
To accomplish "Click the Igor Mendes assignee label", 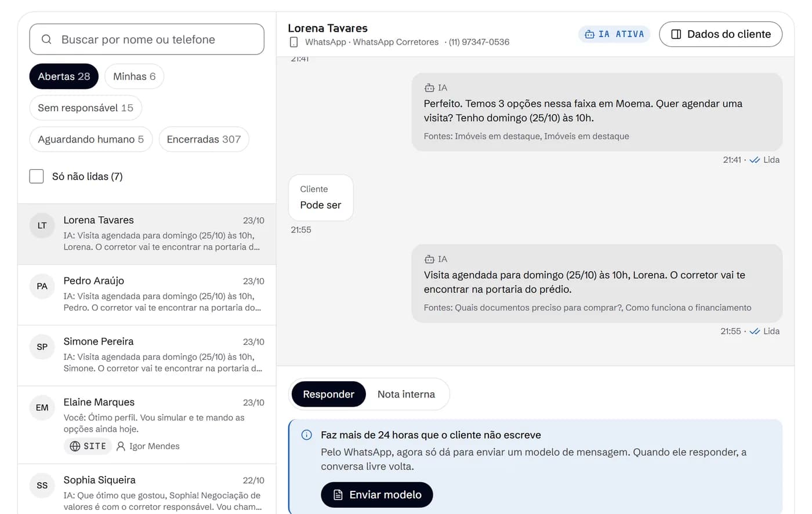I will tap(154, 446).
